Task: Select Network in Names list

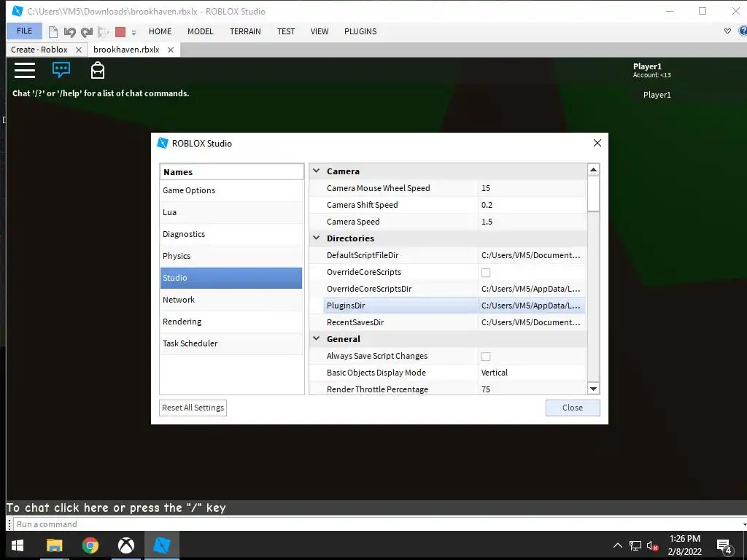Action: click(x=231, y=300)
